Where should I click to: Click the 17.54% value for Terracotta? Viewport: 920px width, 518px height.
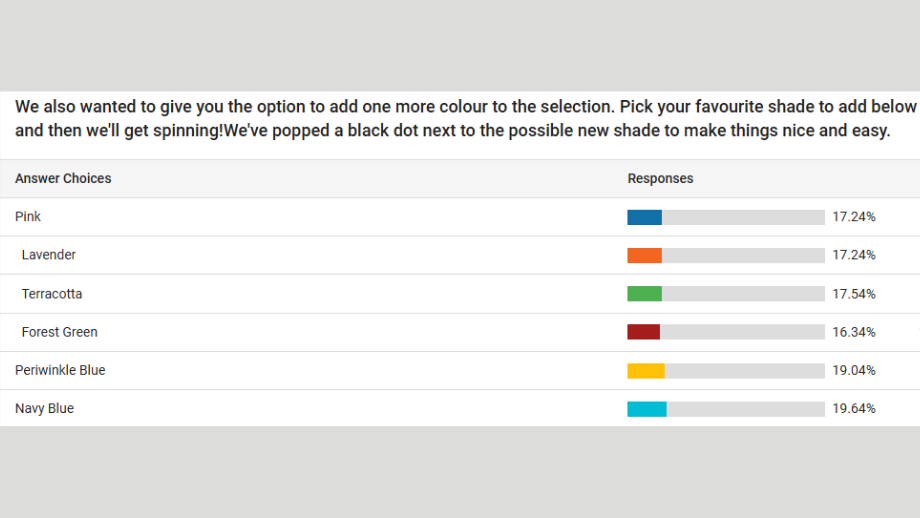(x=854, y=294)
